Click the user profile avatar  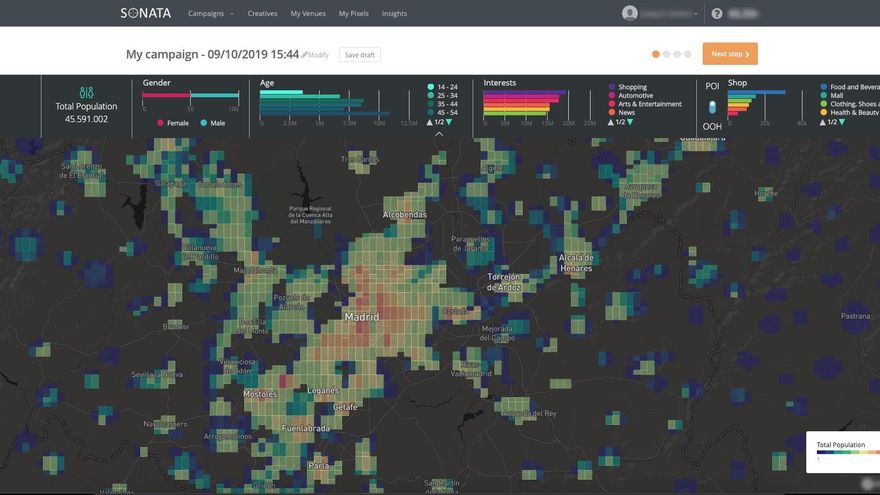coord(629,13)
